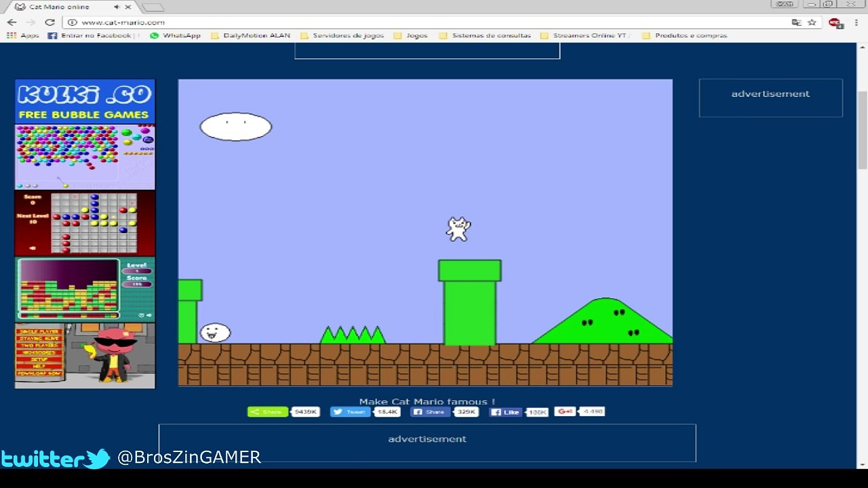
Task: Open the Apps bookmarks shortcut
Action: [23, 35]
